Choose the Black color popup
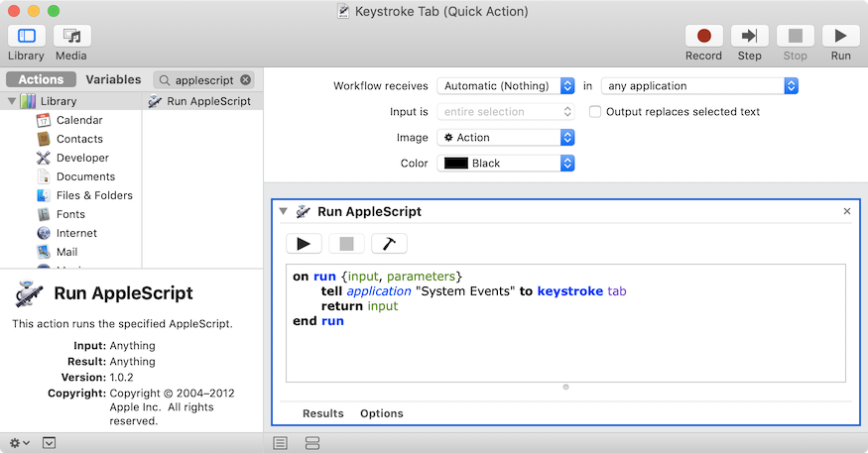Image resolution: width=868 pixels, height=453 pixels. pyautogui.click(x=506, y=164)
